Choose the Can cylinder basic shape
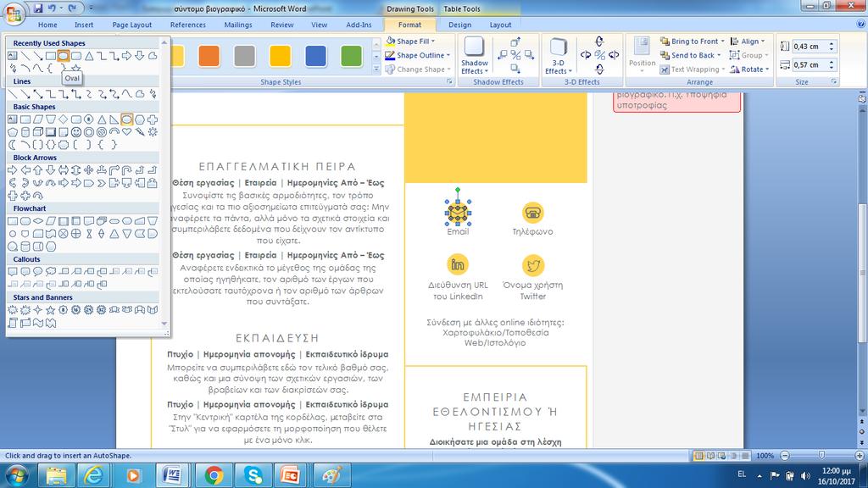The image size is (868, 488). click(25, 131)
